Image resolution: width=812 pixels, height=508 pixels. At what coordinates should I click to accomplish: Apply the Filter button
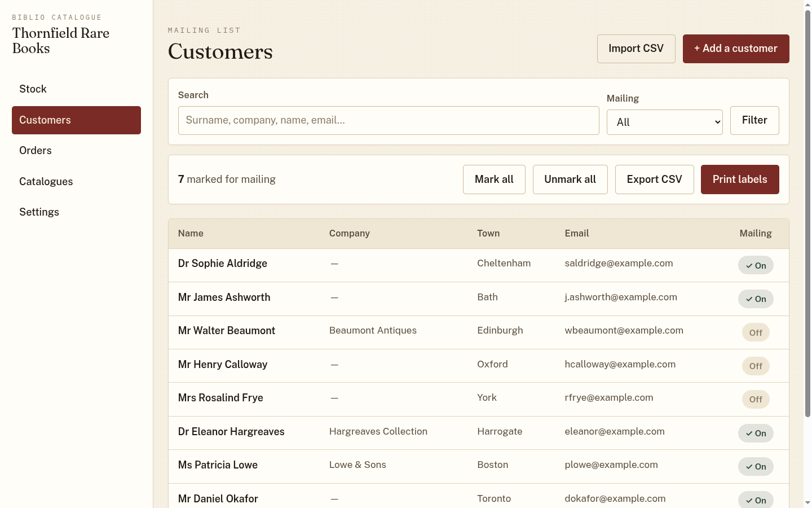754,120
